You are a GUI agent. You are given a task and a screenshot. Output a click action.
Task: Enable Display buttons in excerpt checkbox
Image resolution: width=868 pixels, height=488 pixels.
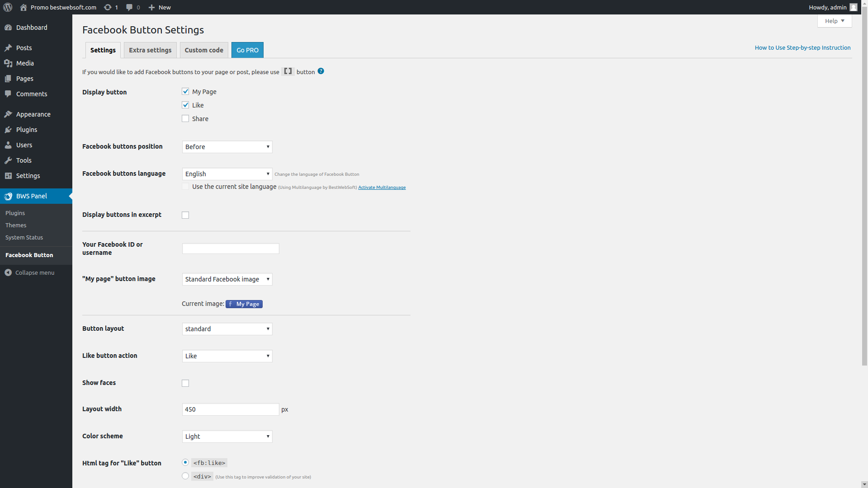click(x=185, y=215)
